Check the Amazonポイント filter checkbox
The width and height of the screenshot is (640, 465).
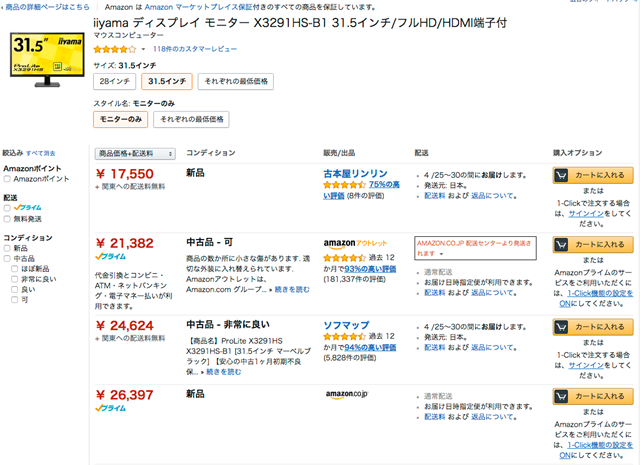(x=8, y=179)
